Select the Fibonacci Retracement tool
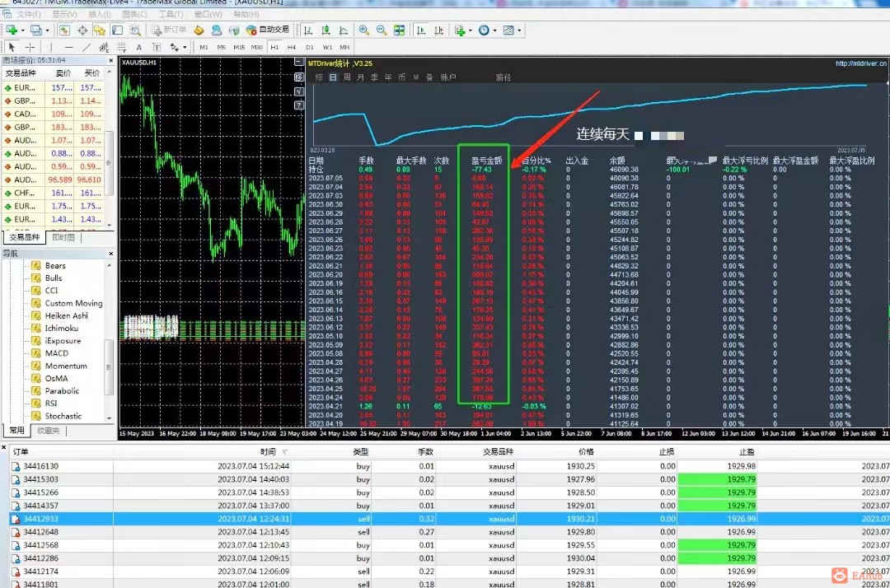Screen dimensions: 890x588 click(x=121, y=47)
